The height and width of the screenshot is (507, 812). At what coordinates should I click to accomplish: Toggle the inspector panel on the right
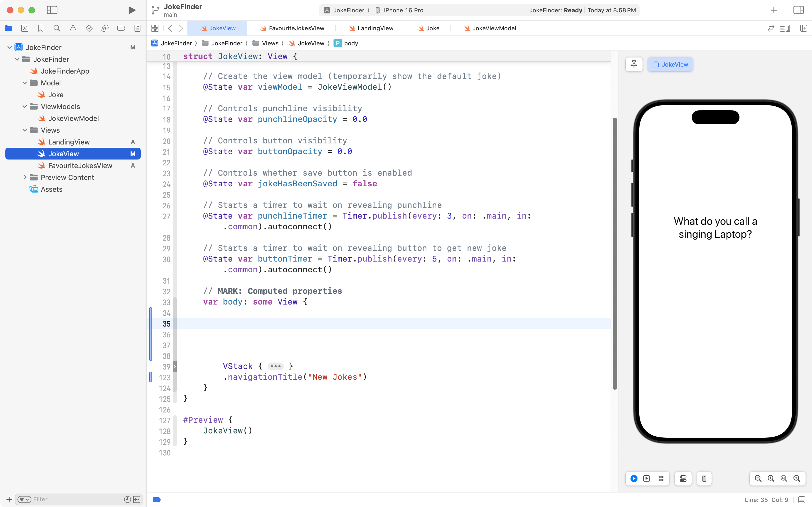799,10
